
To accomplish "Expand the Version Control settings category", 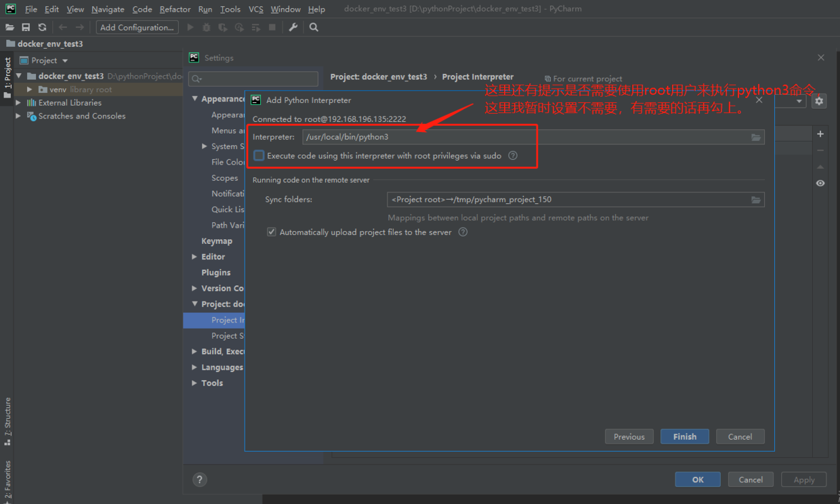I will pyautogui.click(x=195, y=288).
